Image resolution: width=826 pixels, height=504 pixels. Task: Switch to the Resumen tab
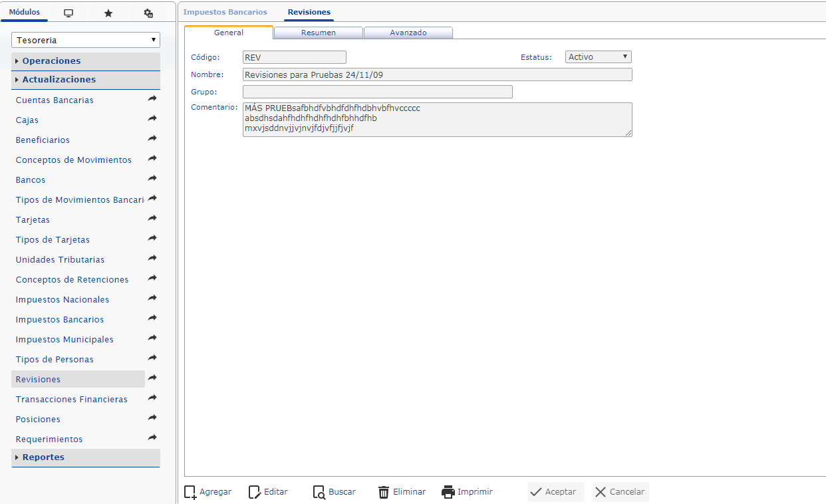tap(318, 33)
